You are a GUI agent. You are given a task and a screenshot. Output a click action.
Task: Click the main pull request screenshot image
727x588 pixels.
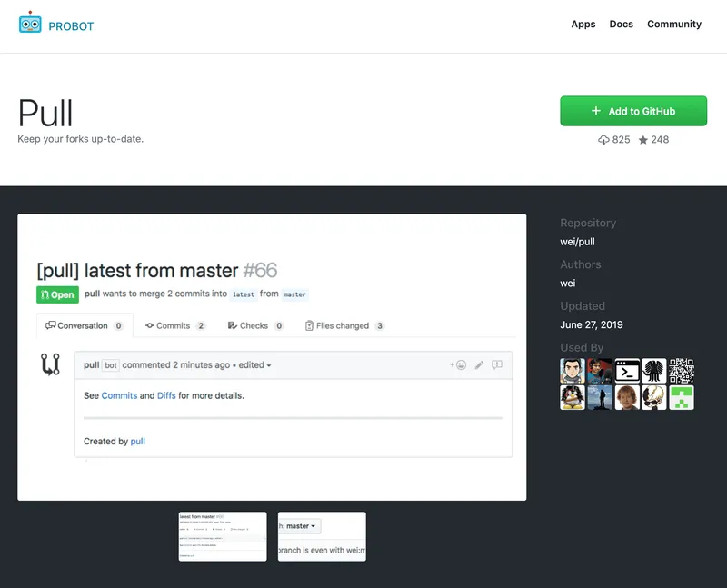click(272, 357)
